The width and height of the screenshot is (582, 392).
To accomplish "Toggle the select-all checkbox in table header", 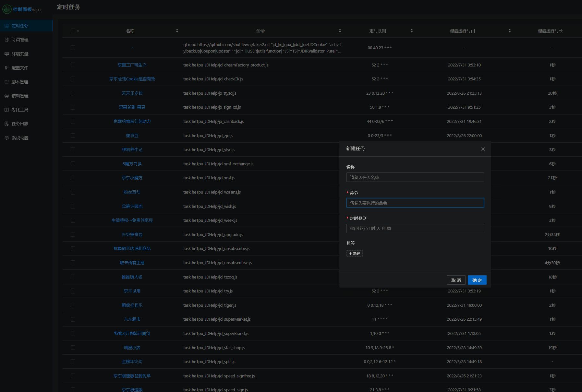I will pos(73,31).
